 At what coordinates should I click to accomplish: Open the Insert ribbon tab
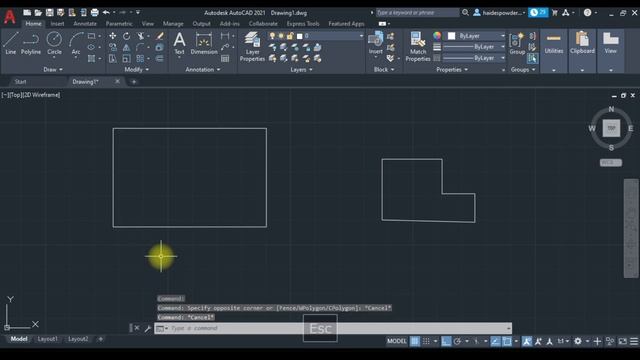click(x=57, y=24)
